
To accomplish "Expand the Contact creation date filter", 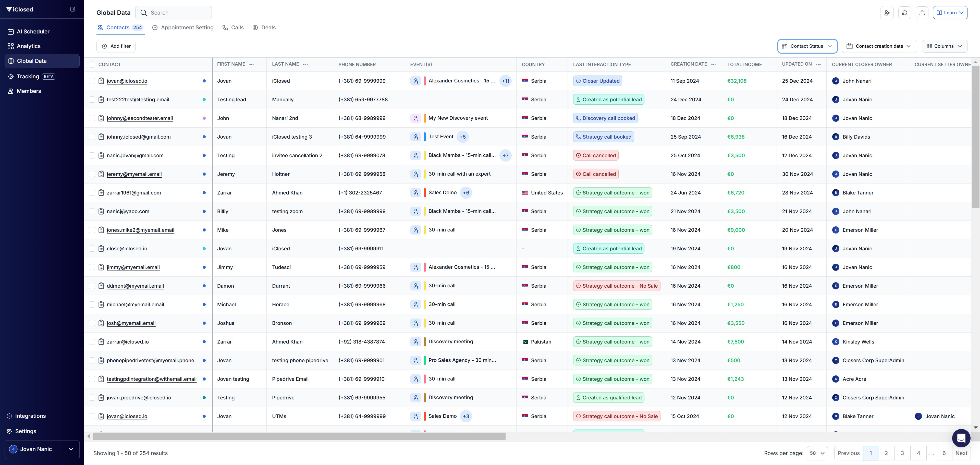I will click(879, 46).
